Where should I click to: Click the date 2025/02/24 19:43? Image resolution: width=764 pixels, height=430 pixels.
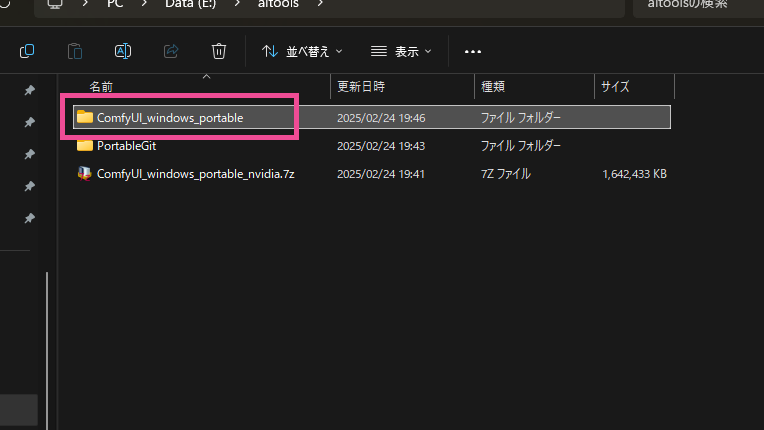(381, 146)
